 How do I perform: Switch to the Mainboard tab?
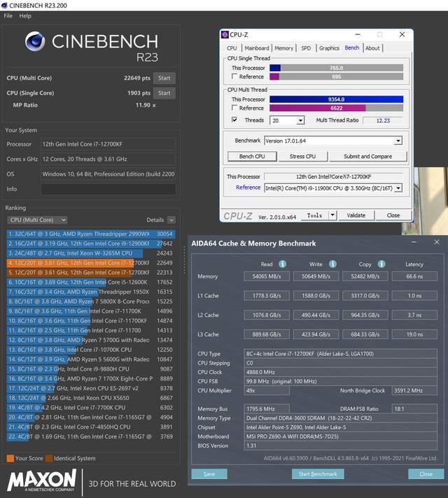point(257,48)
